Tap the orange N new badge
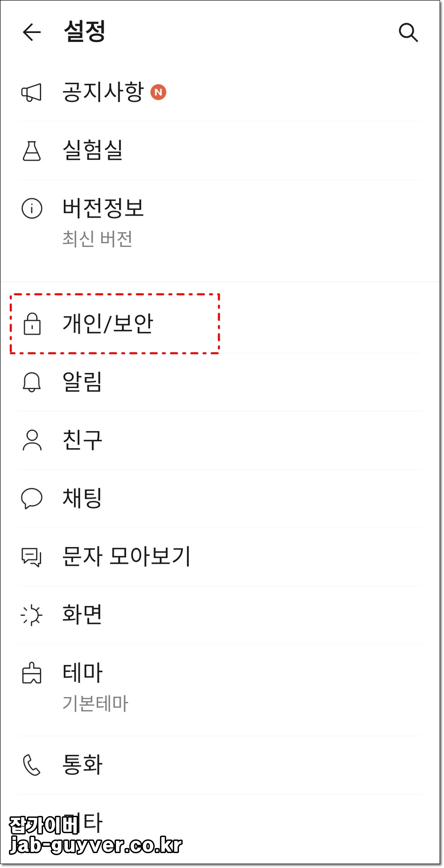This screenshot has width=444, height=868. [158, 92]
